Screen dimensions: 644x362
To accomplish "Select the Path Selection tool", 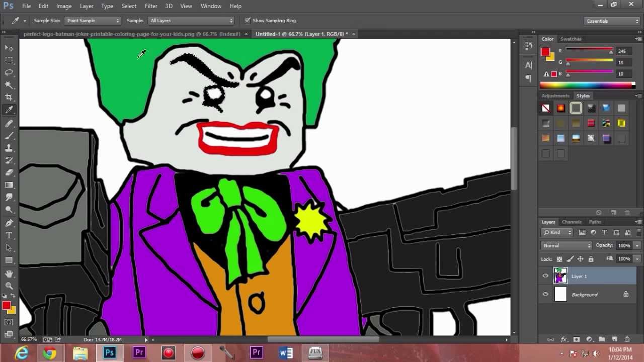I will (9, 247).
